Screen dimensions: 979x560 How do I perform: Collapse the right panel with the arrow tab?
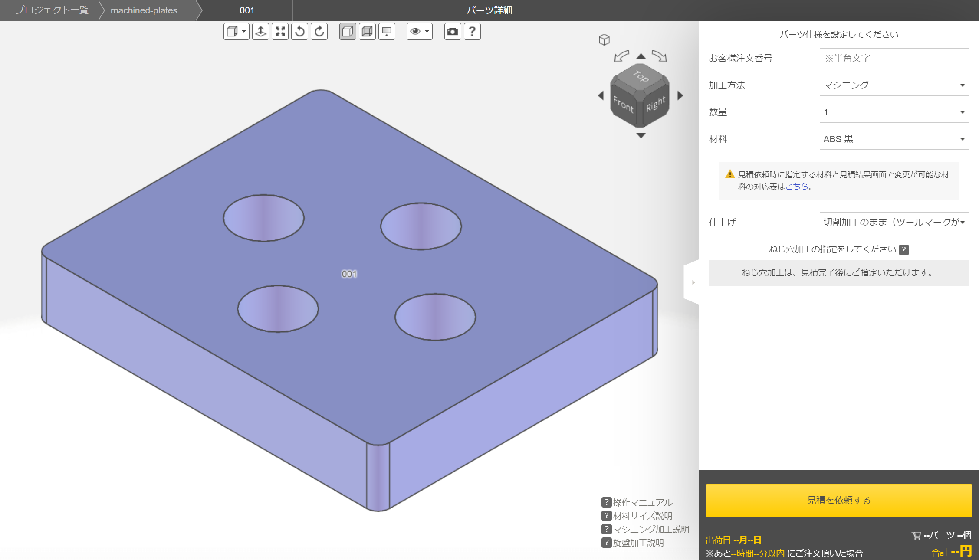click(x=693, y=282)
